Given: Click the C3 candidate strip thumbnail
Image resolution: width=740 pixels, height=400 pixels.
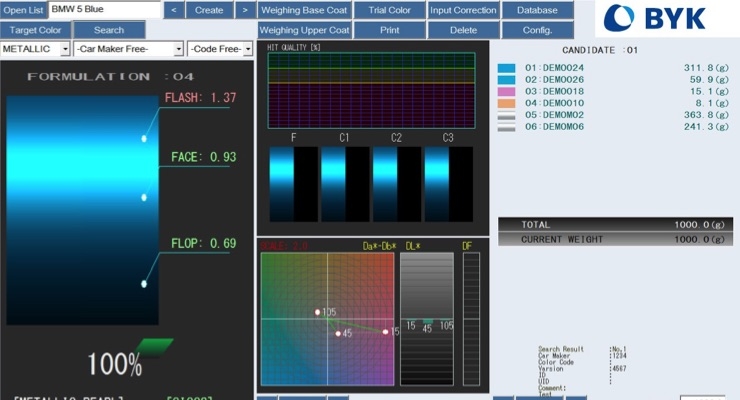Looking at the screenshot, I should pyautogui.click(x=449, y=184).
